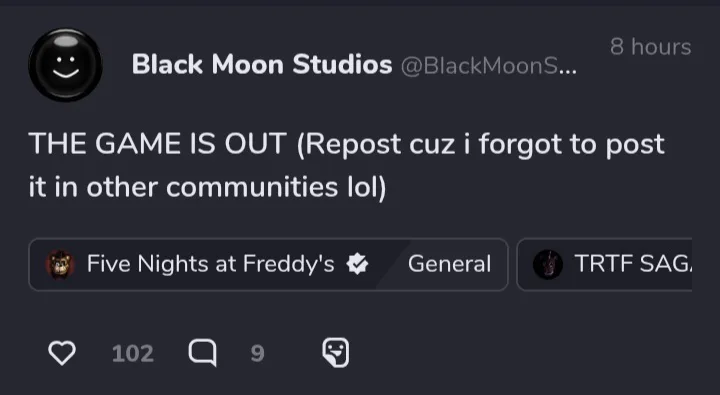Click the Five Nights at Freddy's community icon
Screen dimensions: 720x395
[x=60, y=264]
